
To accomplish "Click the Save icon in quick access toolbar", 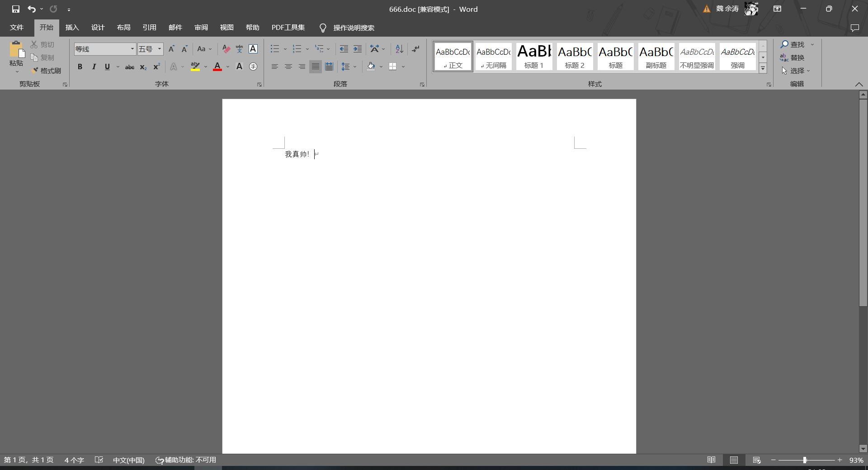I will [x=15, y=9].
